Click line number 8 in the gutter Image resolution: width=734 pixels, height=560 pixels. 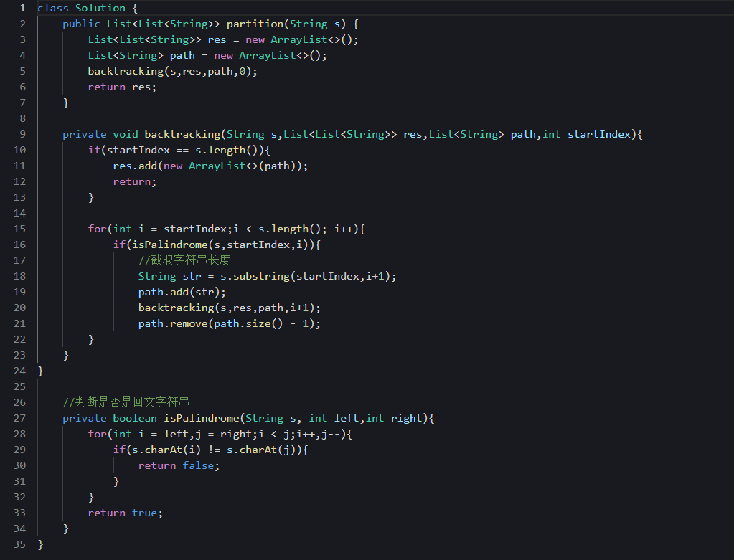[22, 118]
